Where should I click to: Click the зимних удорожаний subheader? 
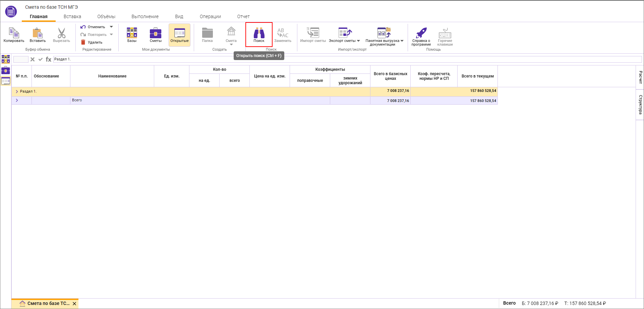coord(350,81)
